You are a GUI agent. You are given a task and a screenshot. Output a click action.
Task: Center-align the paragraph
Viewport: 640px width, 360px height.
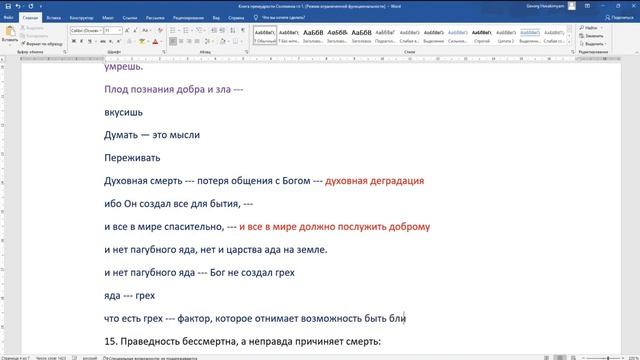181,41
